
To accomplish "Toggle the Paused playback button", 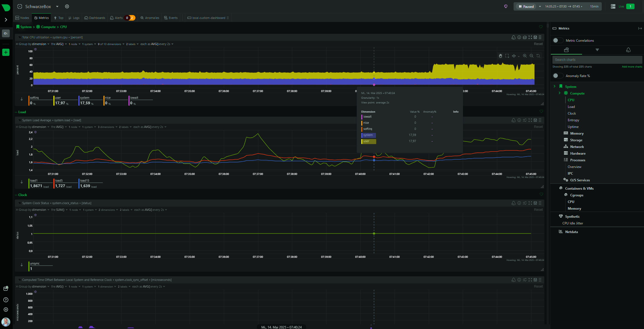I will click(x=526, y=6).
